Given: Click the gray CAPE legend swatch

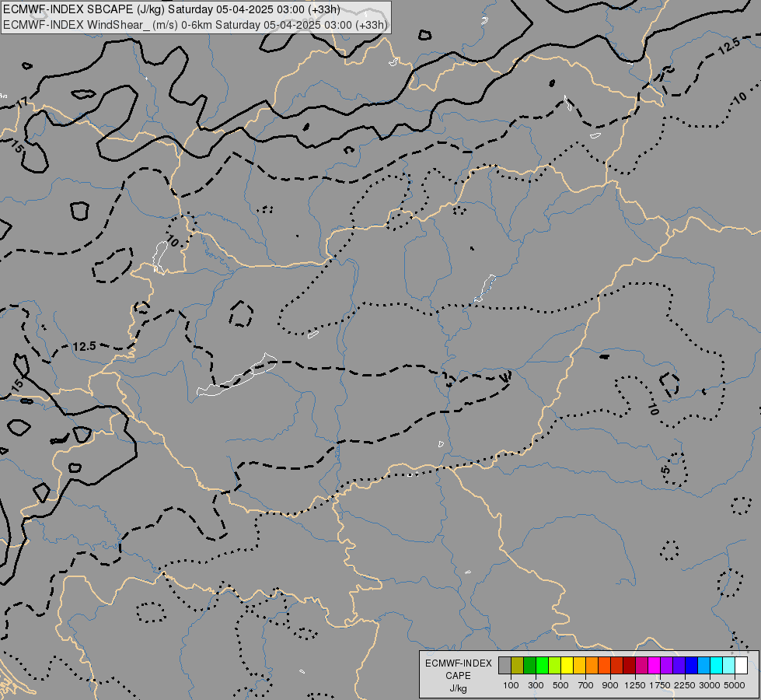Looking at the screenshot, I should pyautogui.click(x=504, y=666).
